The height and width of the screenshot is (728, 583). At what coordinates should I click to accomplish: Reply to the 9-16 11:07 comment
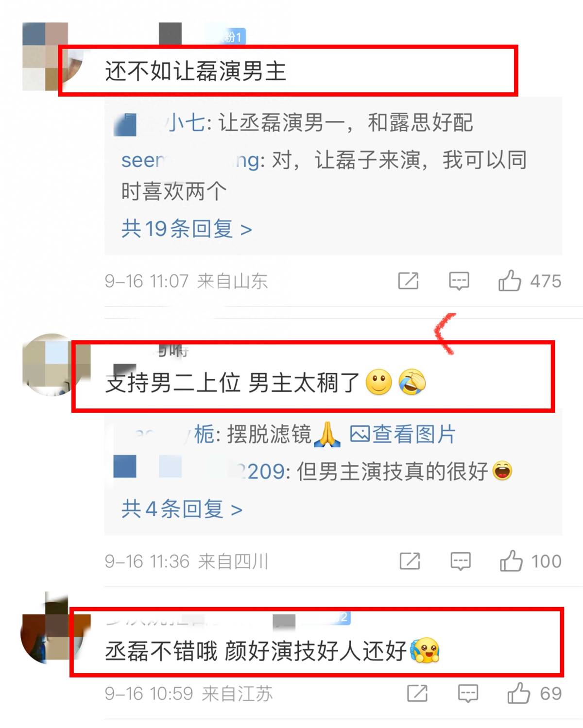pos(459,281)
